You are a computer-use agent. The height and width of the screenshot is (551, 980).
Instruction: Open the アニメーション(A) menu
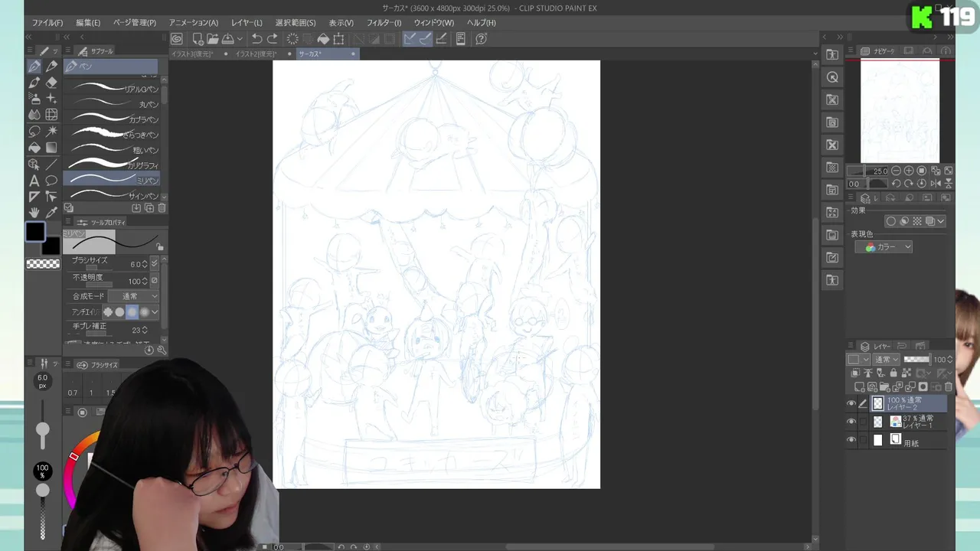click(x=194, y=23)
